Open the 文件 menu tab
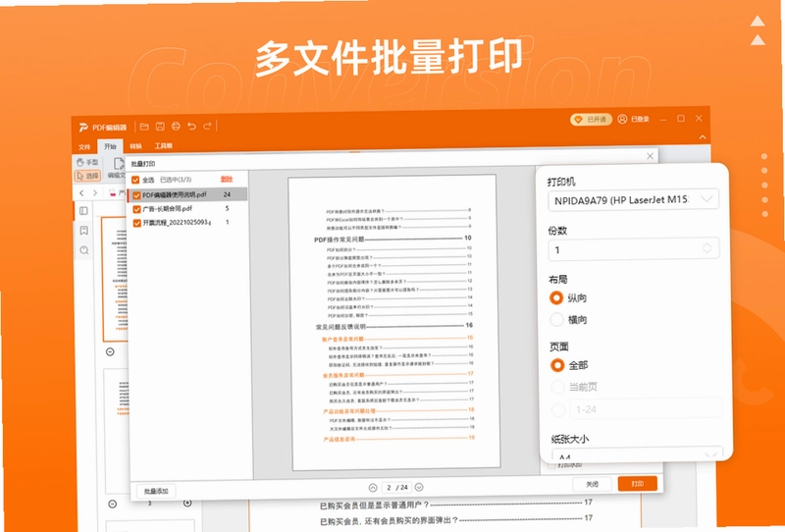The image size is (785, 532). (x=84, y=147)
